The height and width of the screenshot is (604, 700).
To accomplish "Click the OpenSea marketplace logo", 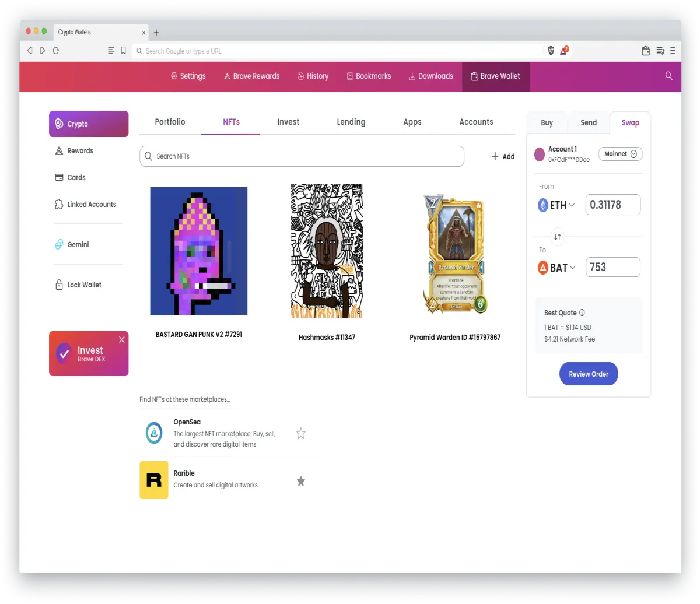I will 154,433.
